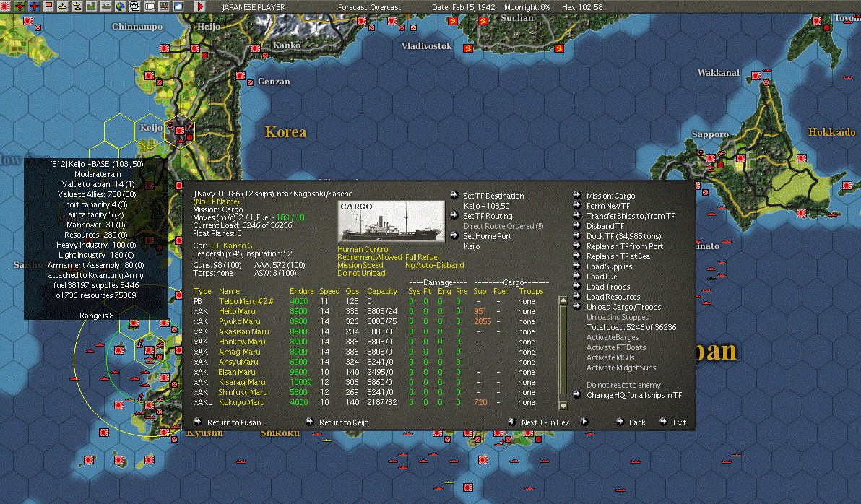Click the Endure column header
This screenshot has width=861, height=504.
point(301,291)
